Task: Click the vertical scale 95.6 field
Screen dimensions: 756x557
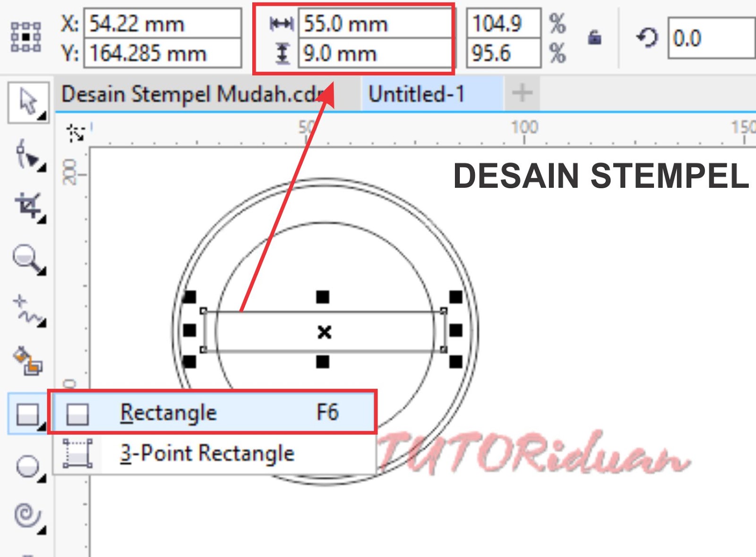Action: tap(504, 52)
